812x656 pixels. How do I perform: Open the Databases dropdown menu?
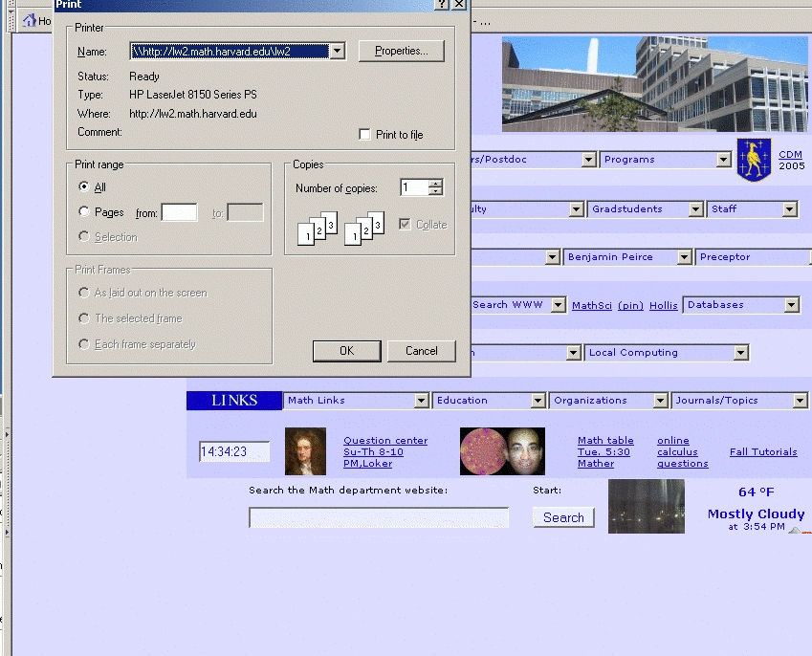(x=791, y=305)
